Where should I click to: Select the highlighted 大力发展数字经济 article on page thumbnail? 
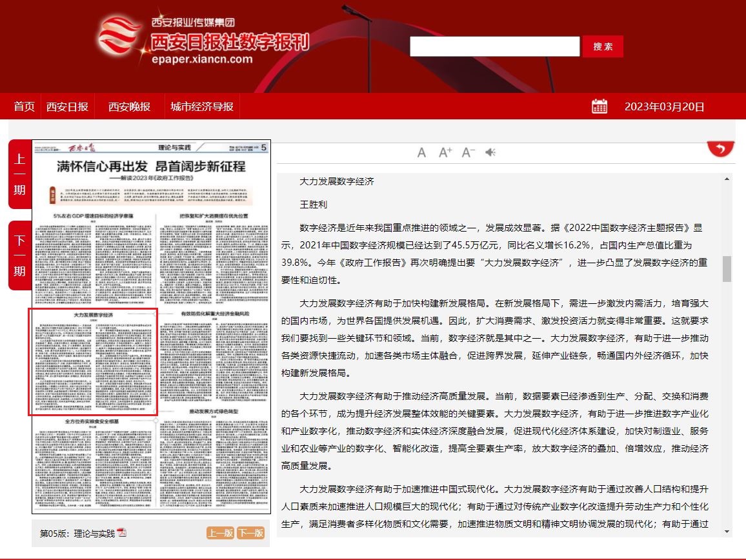coord(93,361)
